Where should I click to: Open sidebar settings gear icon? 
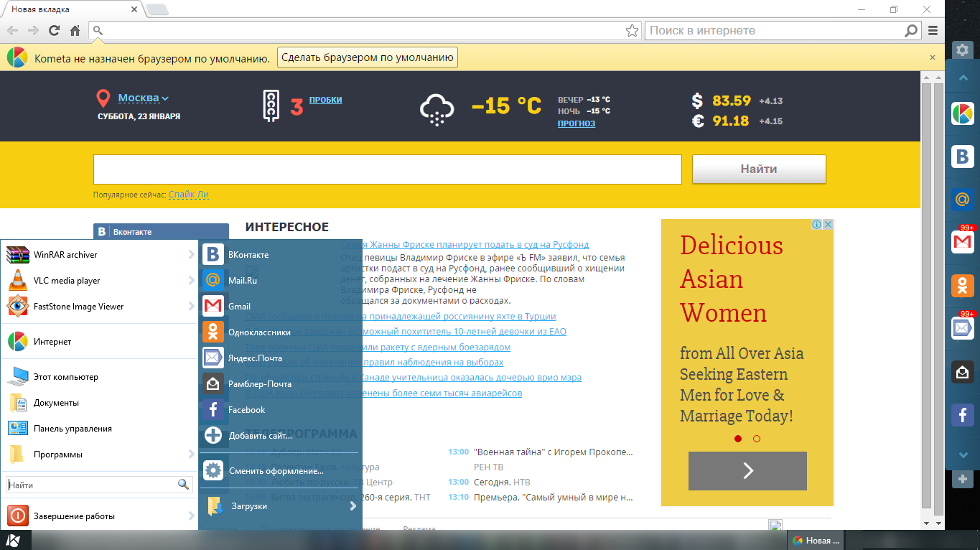963,50
